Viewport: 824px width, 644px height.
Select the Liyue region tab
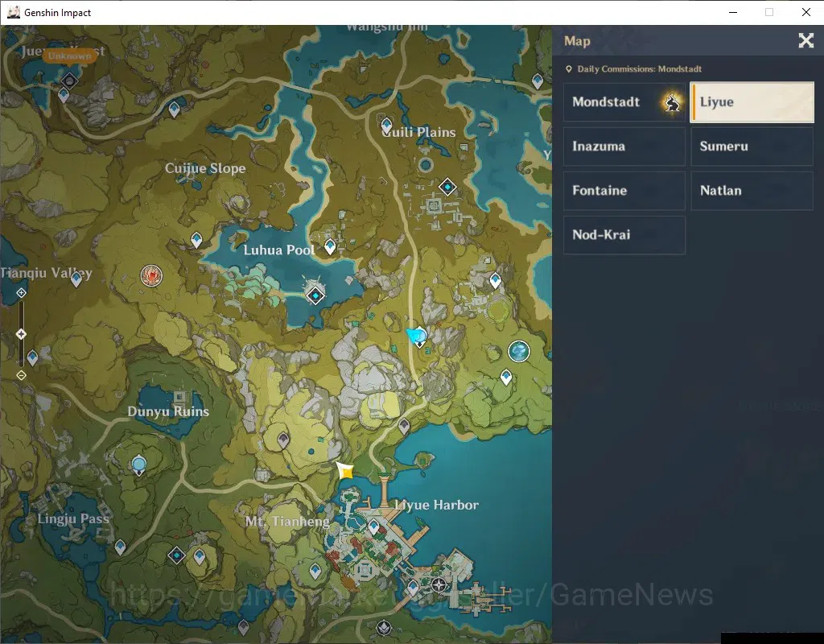click(752, 102)
